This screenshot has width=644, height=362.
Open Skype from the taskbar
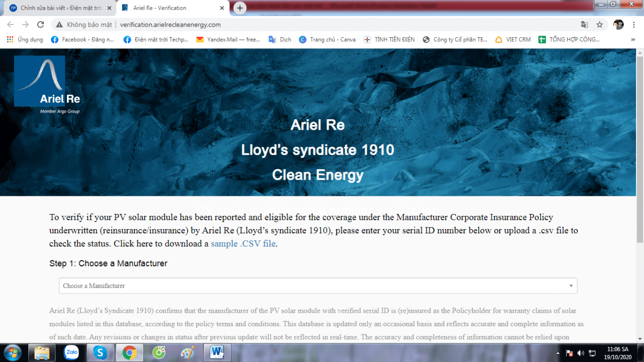[x=100, y=353]
